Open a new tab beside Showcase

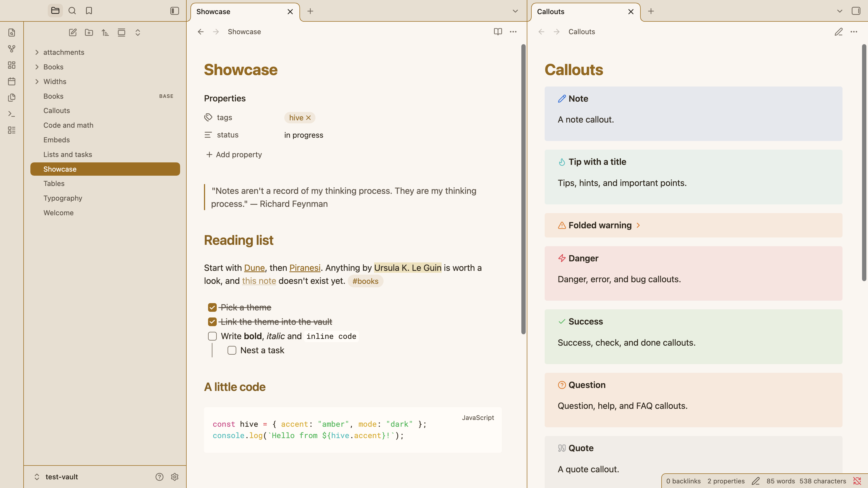click(x=310, y=11)
